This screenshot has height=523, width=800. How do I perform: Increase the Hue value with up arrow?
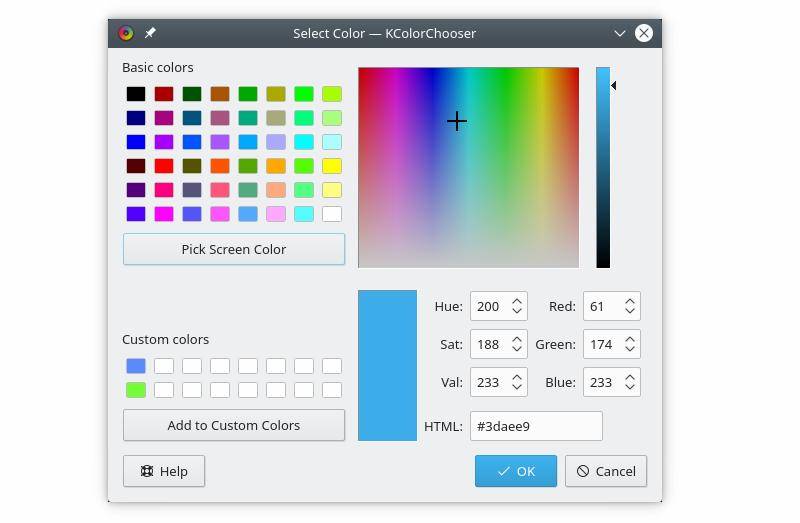pos(517,302)
